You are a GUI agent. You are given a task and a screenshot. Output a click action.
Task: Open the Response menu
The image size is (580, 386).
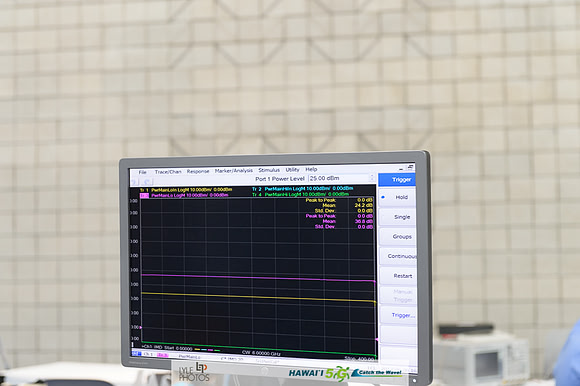[x=198, y=171]
